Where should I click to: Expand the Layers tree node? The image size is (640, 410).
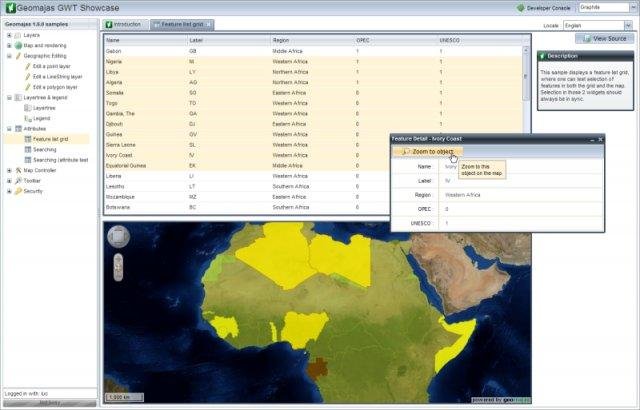[x=9, y=35]
